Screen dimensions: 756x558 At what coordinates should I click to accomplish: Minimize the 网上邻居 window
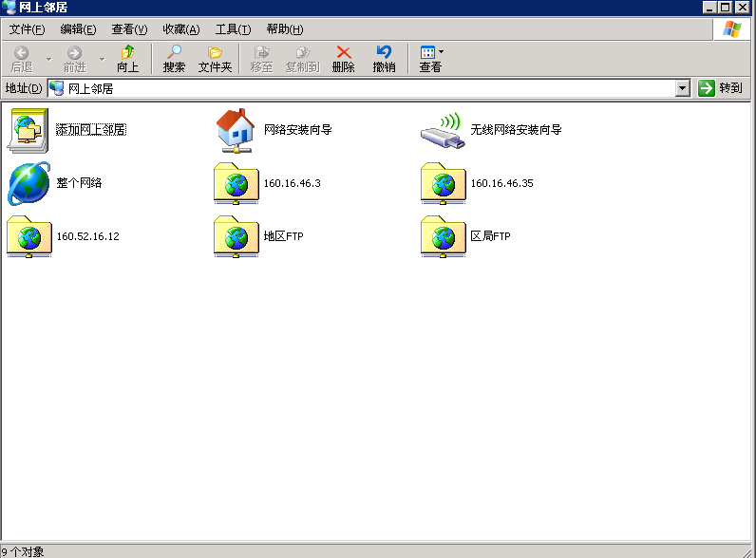(x=709, y=7)
